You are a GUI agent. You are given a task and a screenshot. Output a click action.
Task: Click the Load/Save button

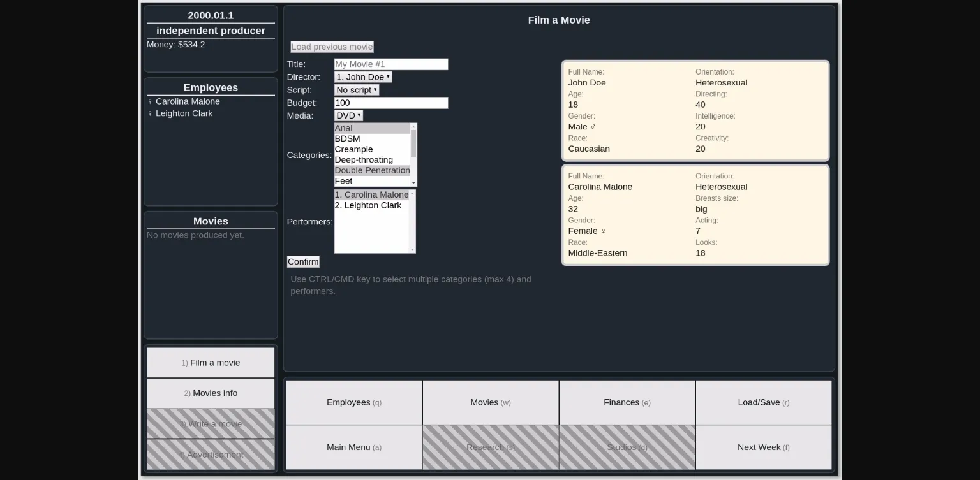click(763, 402)
